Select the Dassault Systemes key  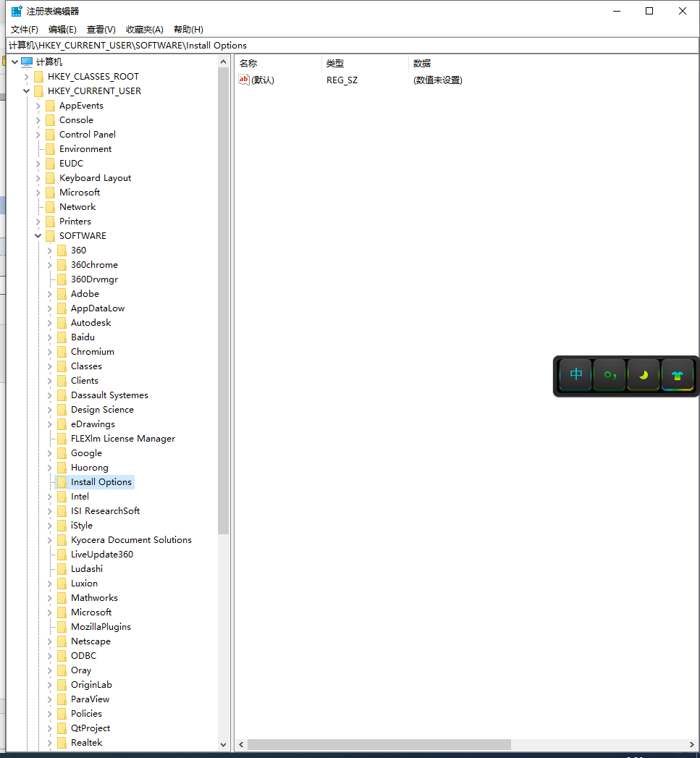point(109,395)
